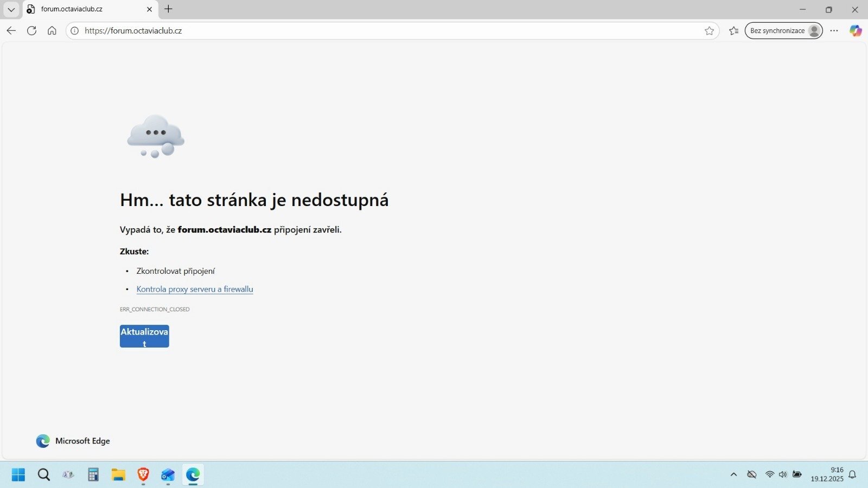Open the Bez synchronizace profile button

tap(783, 31)
